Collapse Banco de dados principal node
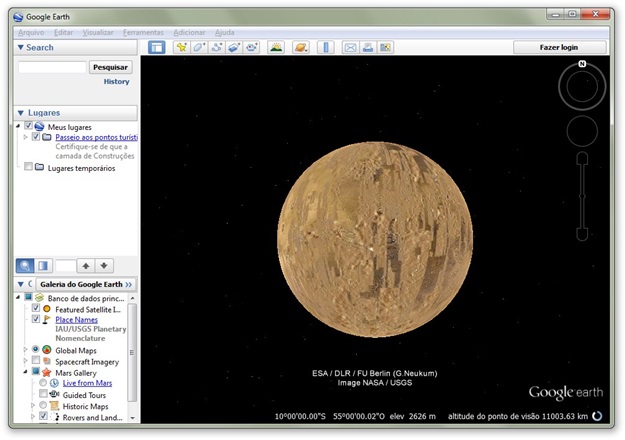This screenshot has width=625, height=440. (18, 297)
